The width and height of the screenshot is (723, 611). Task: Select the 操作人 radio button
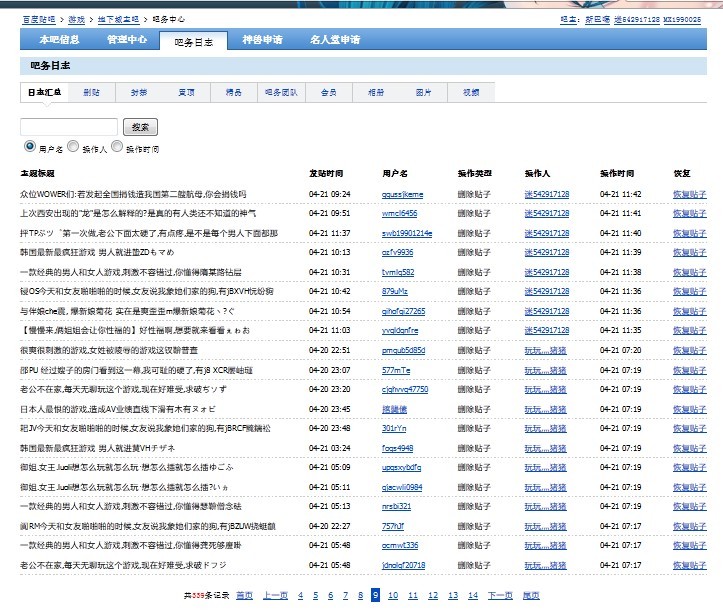pos(73,146)
